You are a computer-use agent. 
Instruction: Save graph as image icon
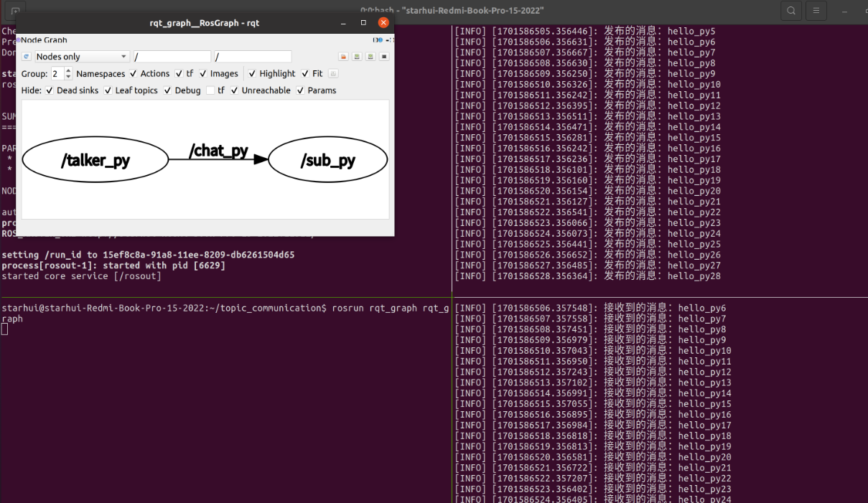pos(384,57)
